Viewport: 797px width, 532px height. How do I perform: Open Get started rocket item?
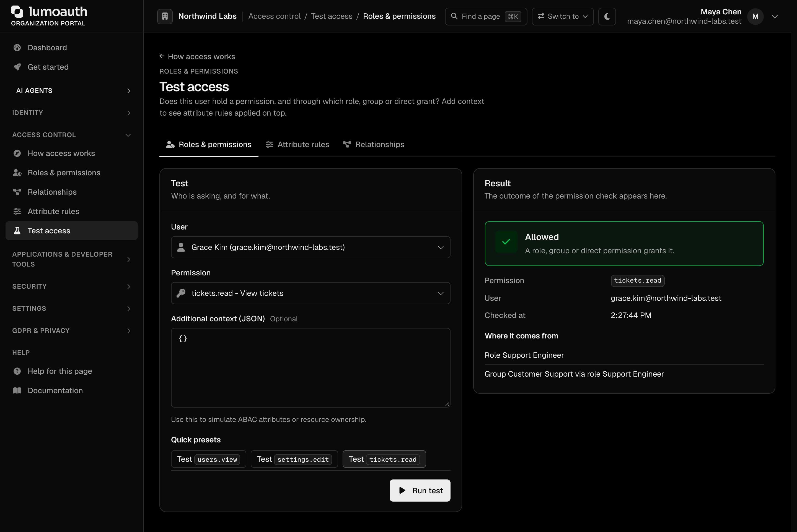[x=72, y=67]
